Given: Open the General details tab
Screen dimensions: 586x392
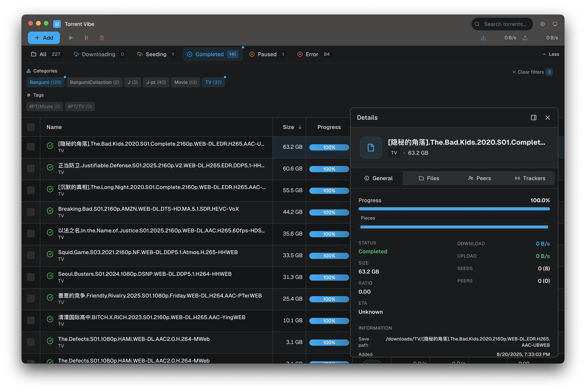Looking at the screenshot, I should pyautogui.click(x=378, y=178).
